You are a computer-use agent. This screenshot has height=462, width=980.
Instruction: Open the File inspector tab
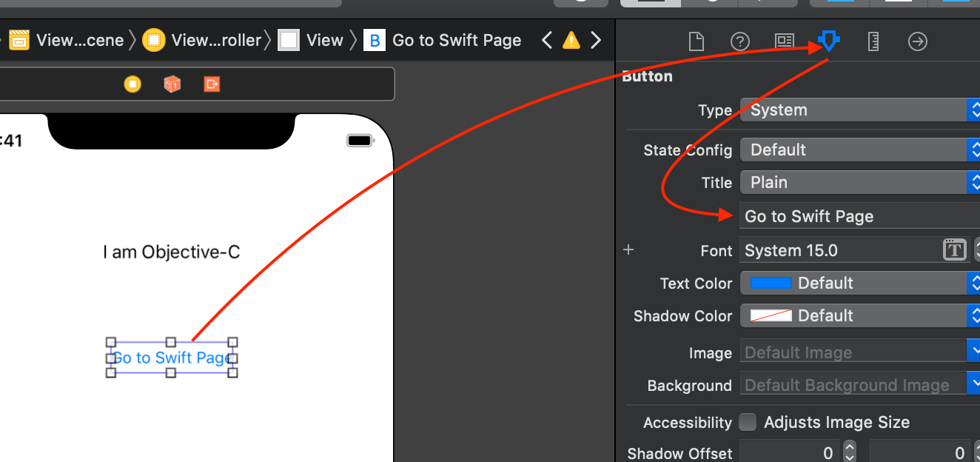point(696,41)
